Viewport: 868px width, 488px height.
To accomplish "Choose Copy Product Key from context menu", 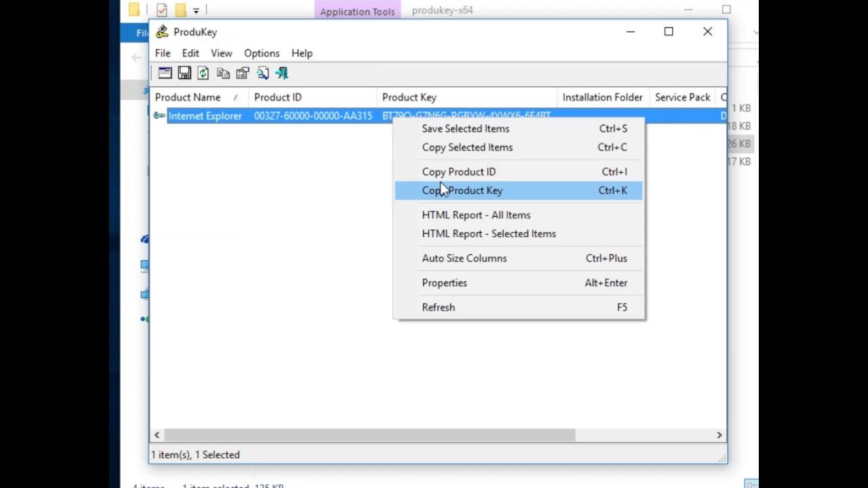I will 519,190.
